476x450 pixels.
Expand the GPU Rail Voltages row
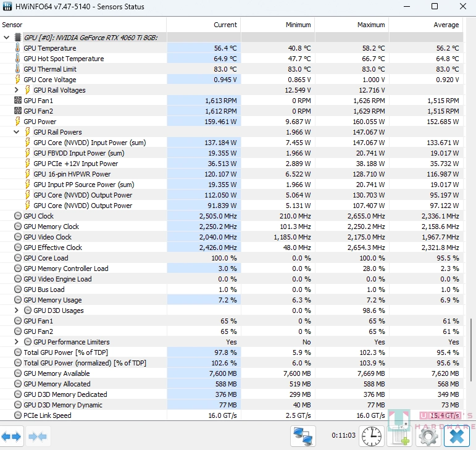17,90
